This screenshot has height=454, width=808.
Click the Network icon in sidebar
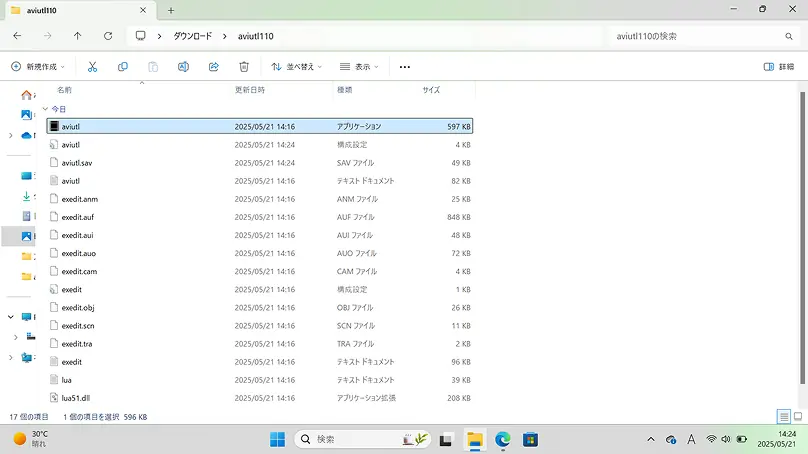(26, 358)
